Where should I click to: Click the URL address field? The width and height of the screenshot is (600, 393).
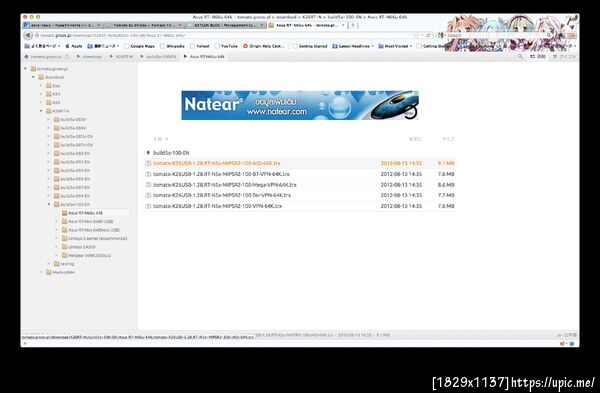pyautogui.click(x=226, y=35)
